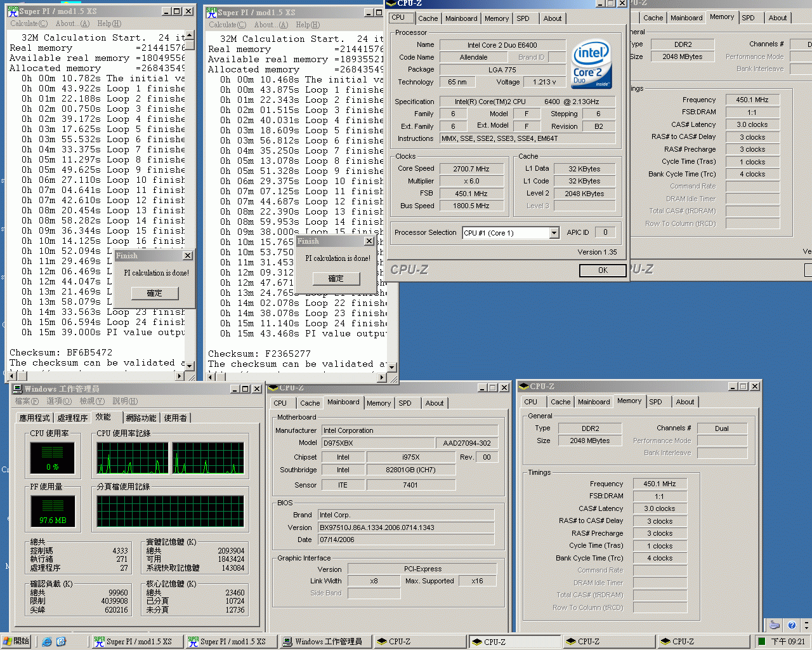The image size is (812, 650).
Task: Click the horizontal scrollbar left arrow of the left Super PI window
Action: [x=11, y=376]
